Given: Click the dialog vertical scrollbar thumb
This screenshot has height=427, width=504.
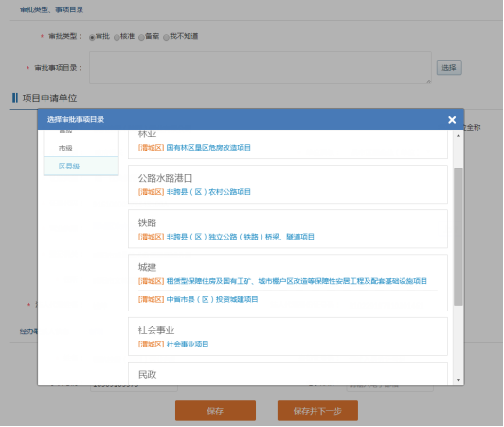Looking at the screenshot, I should (458, 236).
